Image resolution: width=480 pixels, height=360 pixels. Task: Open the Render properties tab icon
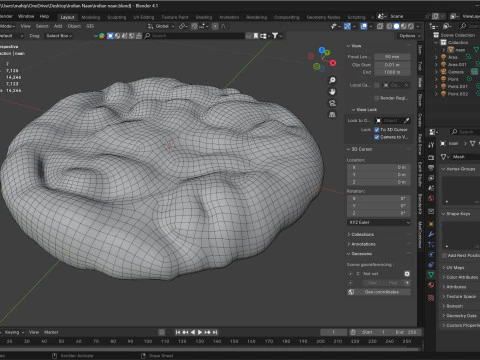coord(431,157)
